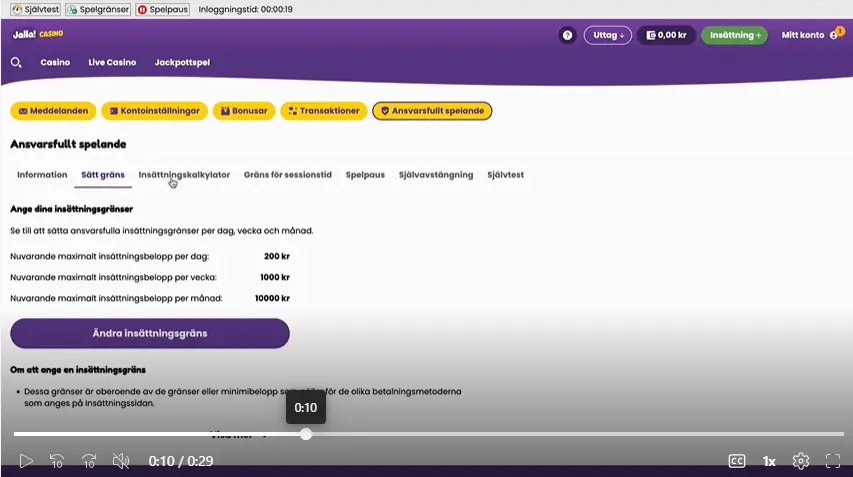
Task: Click the 0,00 kr balance button
Action: (666, 35)
